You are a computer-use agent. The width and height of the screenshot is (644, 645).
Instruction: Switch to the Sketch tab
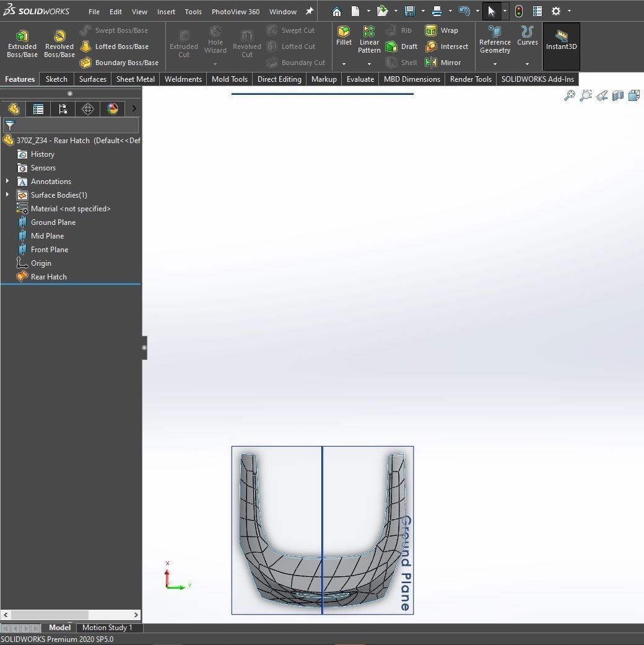point(56,79)
